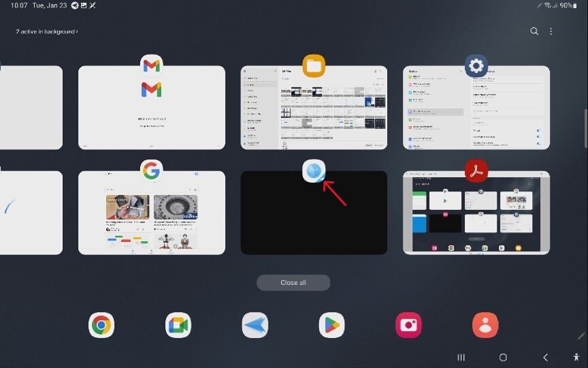Open the Google feed recent app preview

point(152,213)
